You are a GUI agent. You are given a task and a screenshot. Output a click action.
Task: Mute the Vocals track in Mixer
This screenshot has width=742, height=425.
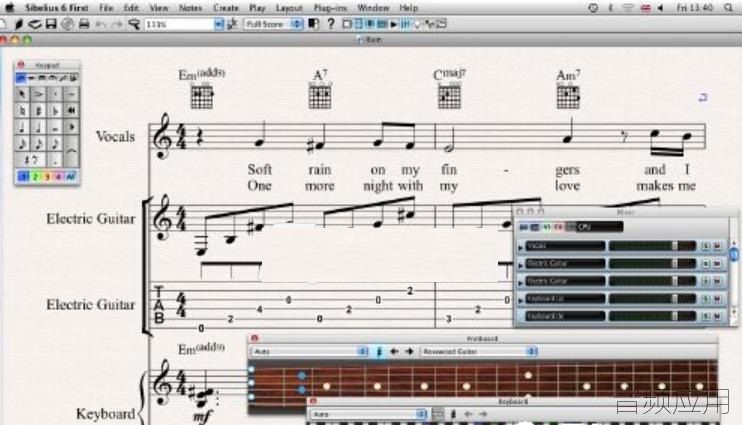tap(717, 246)
